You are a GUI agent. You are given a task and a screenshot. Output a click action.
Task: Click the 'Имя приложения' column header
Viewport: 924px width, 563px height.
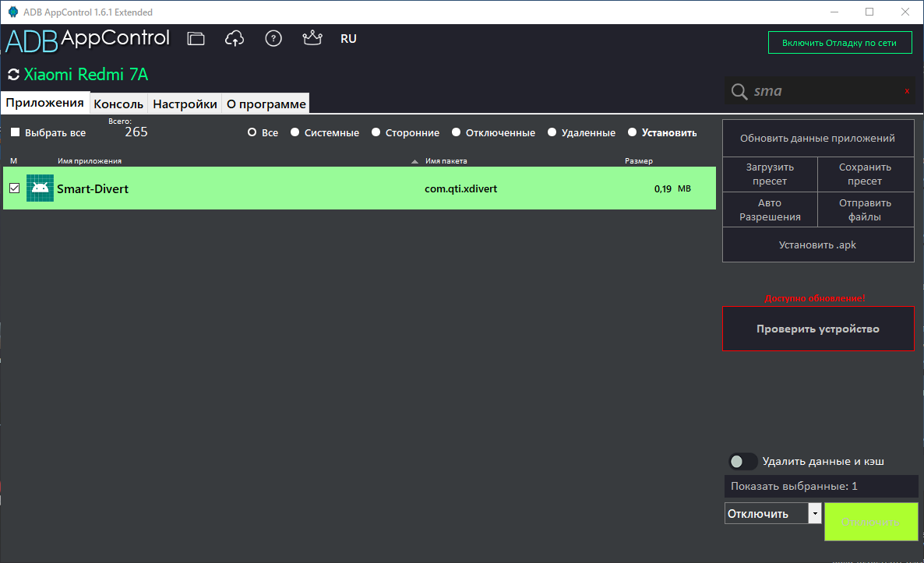90,160
